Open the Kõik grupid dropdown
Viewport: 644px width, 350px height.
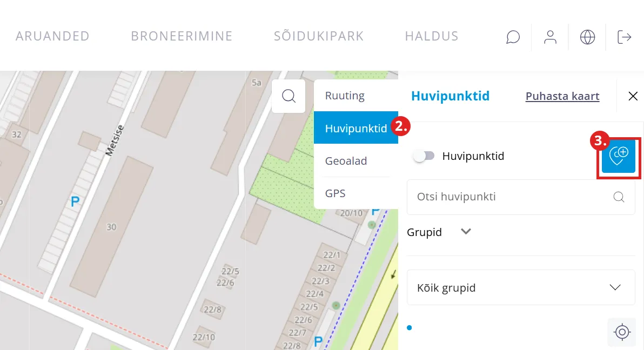tap(521, 287)
